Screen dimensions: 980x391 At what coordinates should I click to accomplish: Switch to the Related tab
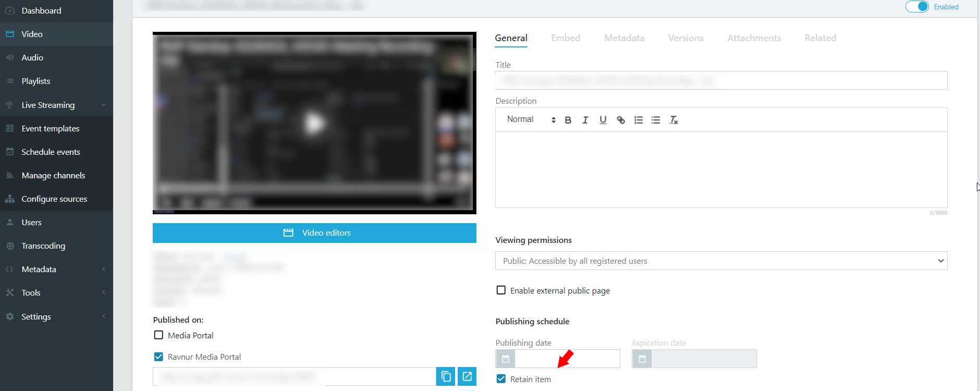click(820, 38)
